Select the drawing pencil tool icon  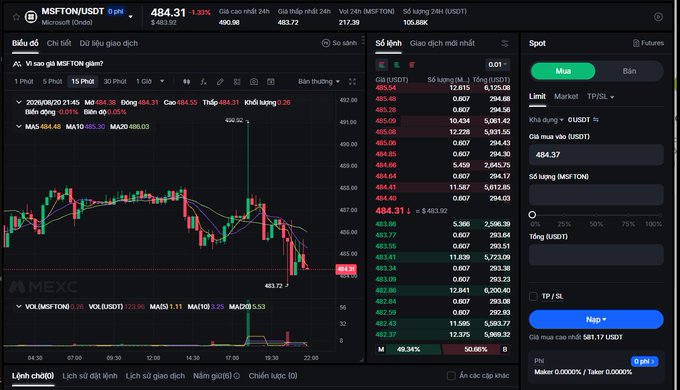pyautogui.click(x=220, y=82)
